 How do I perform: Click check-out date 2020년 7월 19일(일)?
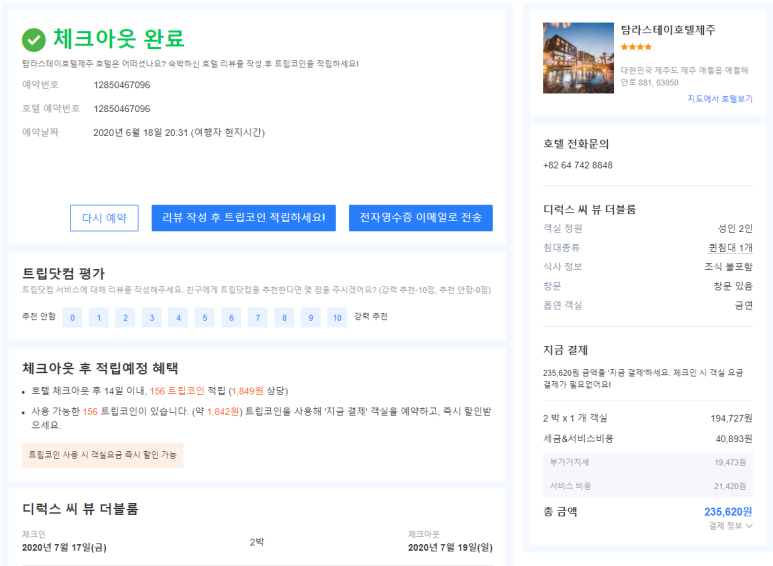point(450,547)
